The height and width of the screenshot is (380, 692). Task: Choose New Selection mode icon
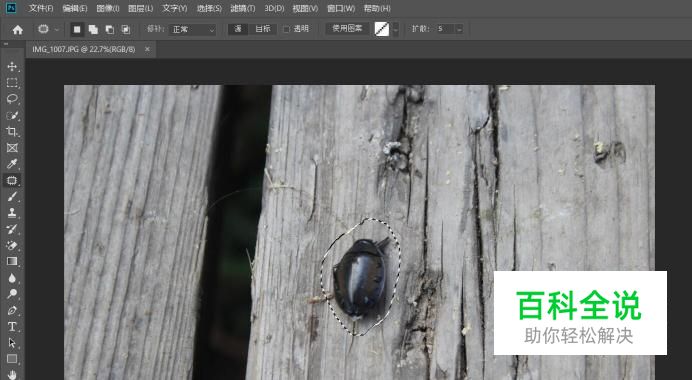pos(77,30)
